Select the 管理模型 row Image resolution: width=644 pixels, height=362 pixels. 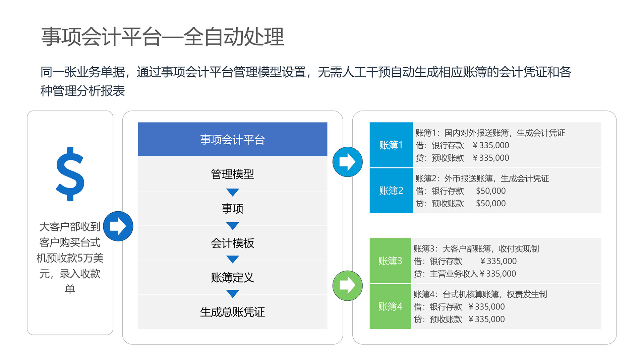(232, 174)
